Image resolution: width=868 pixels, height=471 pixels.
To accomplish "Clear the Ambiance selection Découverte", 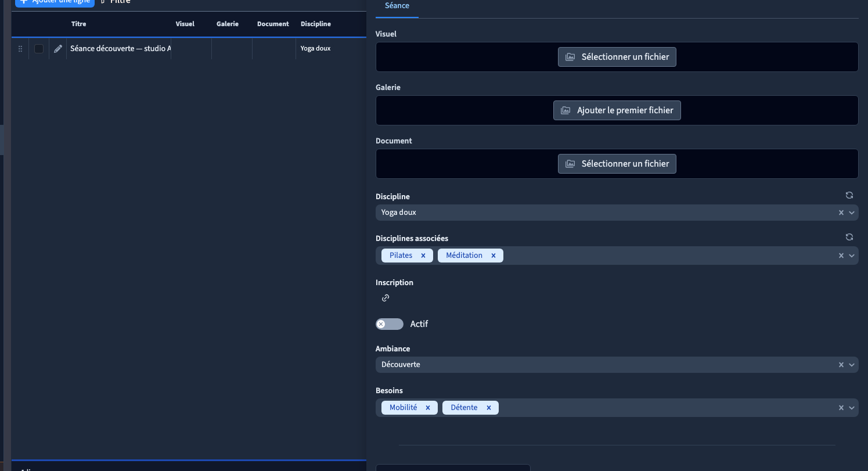I will (x=841, y=365).
